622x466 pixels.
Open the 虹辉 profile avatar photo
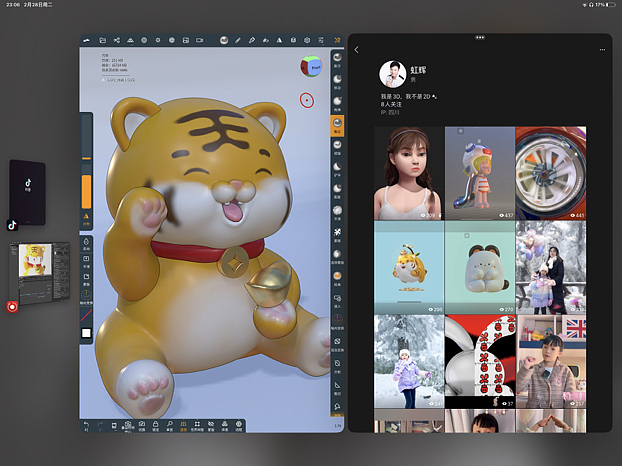(x=392, y=74)
